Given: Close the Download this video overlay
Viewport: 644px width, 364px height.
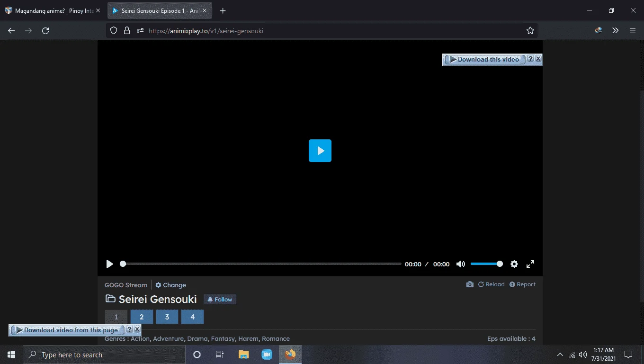Looking at the screenshot, I should [538, 59].
